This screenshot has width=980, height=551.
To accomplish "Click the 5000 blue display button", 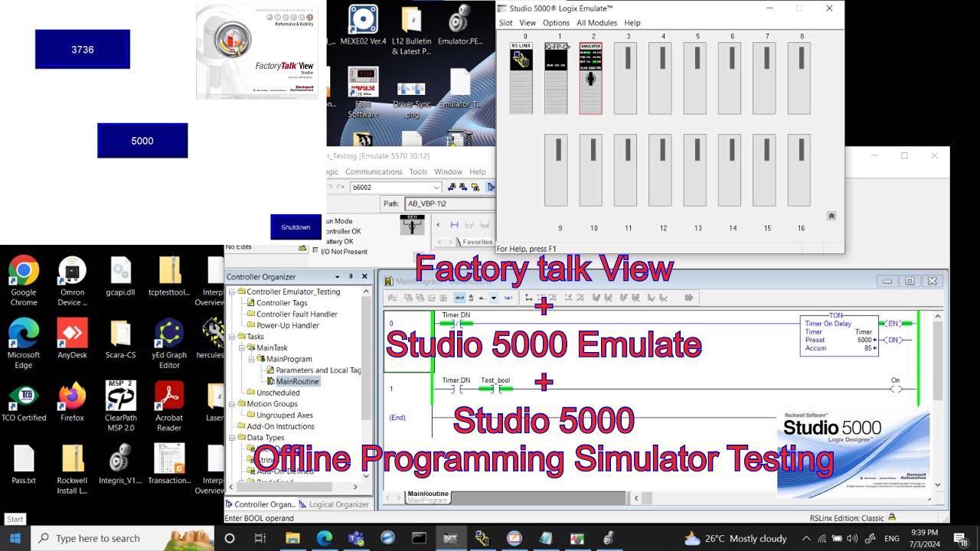I will click(142, 141).
